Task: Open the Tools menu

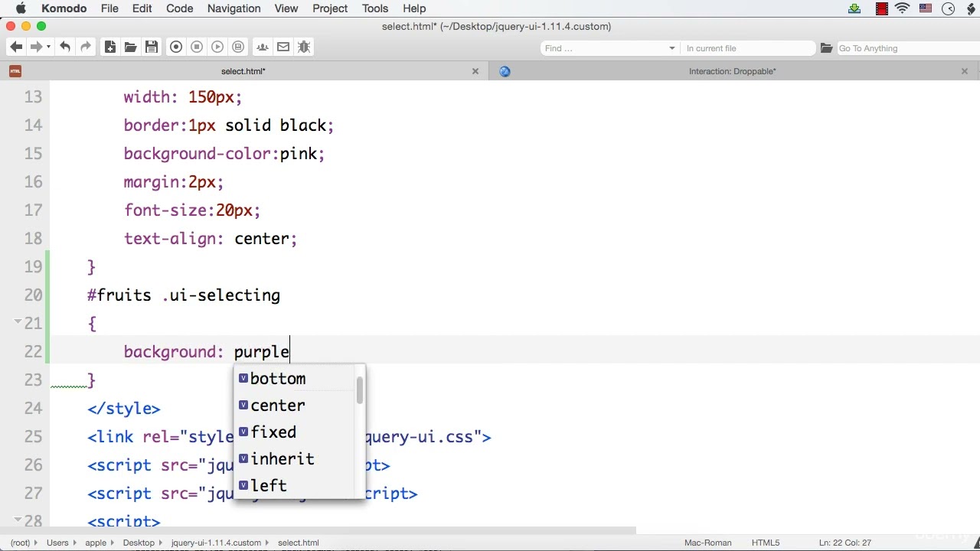Action: (375, 8)
